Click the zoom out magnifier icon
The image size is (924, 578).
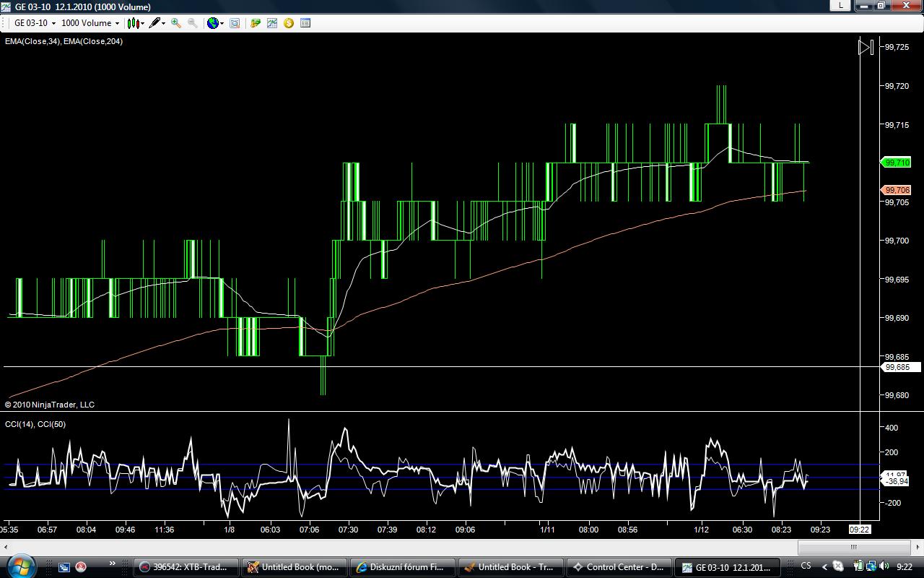(193, 23)
